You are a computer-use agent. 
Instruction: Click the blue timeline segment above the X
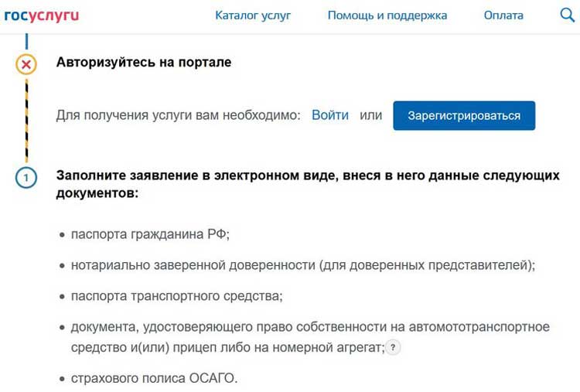click(x=26, y=42)
